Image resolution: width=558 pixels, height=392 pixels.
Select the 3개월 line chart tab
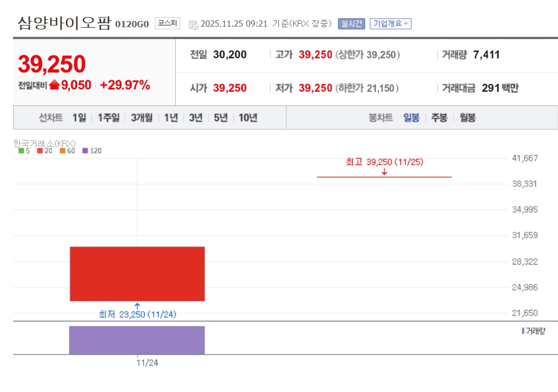(142, 118)
